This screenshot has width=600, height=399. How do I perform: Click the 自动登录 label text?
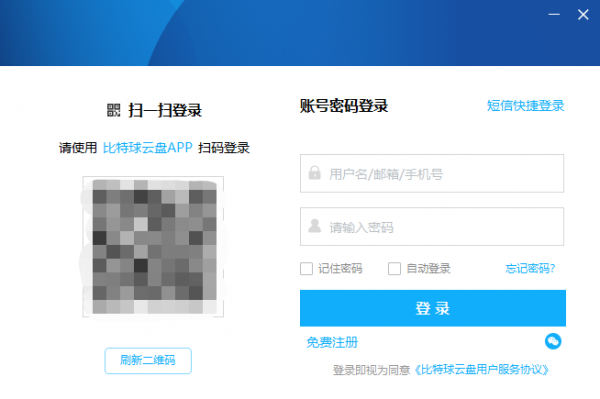pyautogui.click(x=428, y=269)
